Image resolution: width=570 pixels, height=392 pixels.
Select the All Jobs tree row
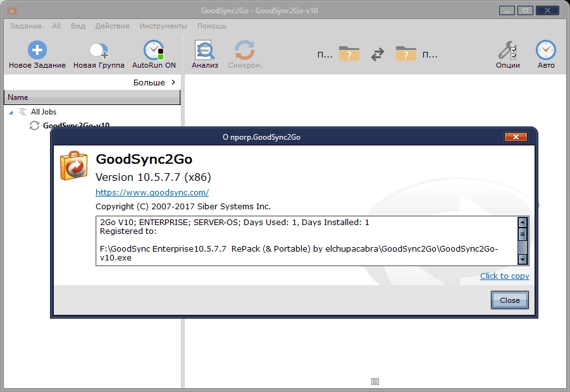[x=44, y=111]
